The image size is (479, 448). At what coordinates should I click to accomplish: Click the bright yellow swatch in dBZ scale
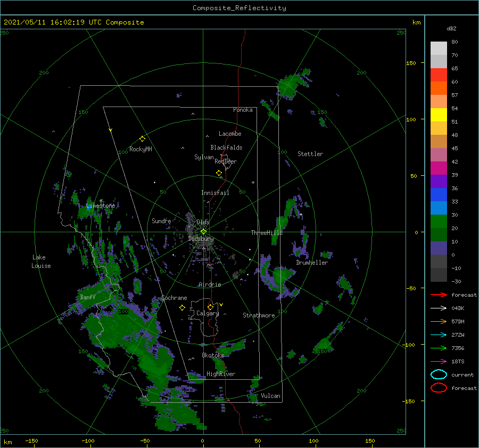439,115
